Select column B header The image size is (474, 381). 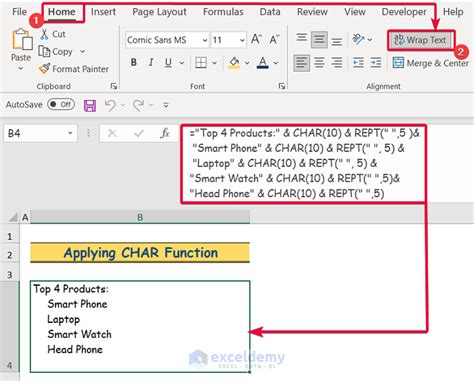tap(140, 217)
